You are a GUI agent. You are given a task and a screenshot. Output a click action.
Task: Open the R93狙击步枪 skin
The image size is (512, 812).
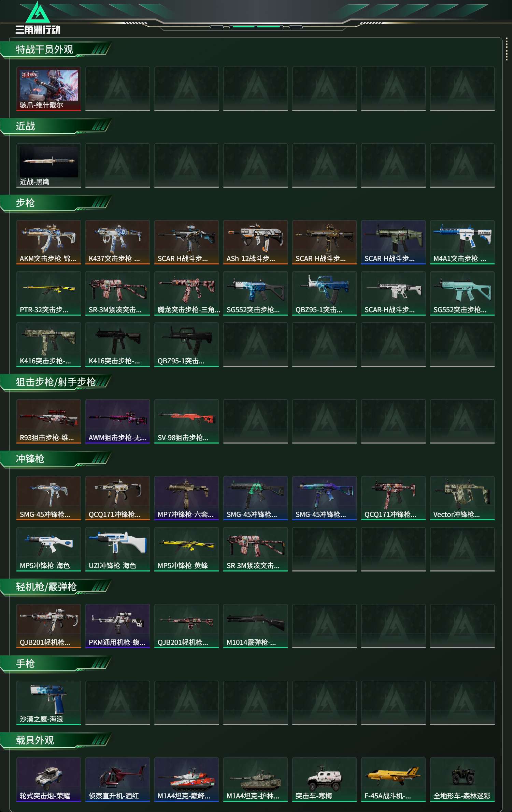coord(48,421)
